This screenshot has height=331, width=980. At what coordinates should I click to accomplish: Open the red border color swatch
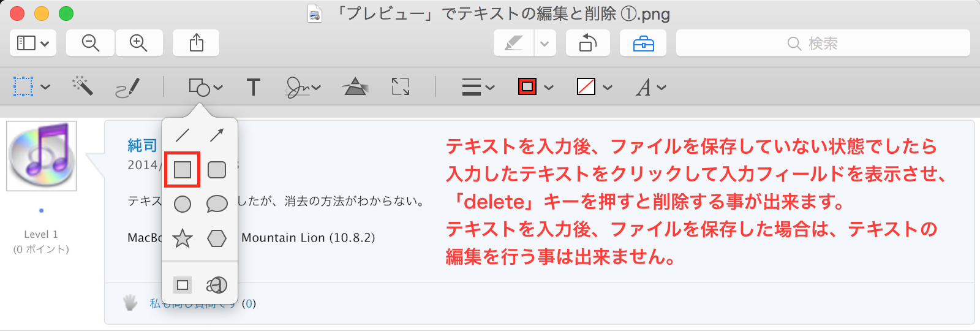[527, 86]
